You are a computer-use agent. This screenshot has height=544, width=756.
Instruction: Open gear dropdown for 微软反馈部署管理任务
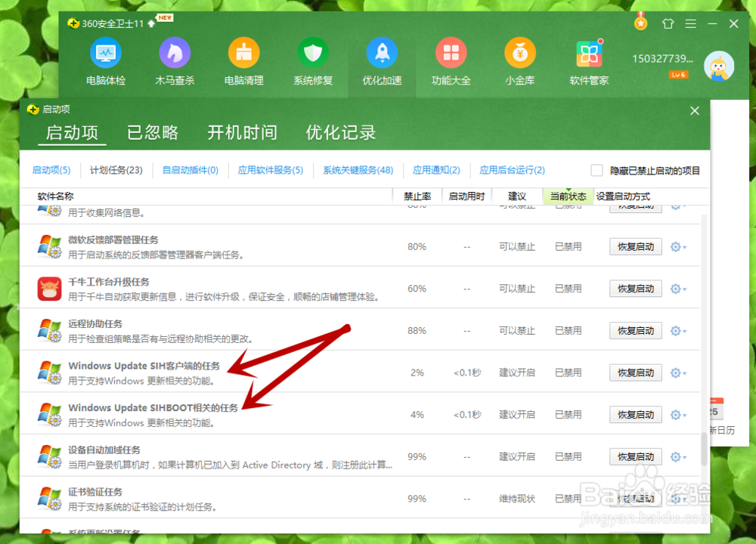(678, 247)
